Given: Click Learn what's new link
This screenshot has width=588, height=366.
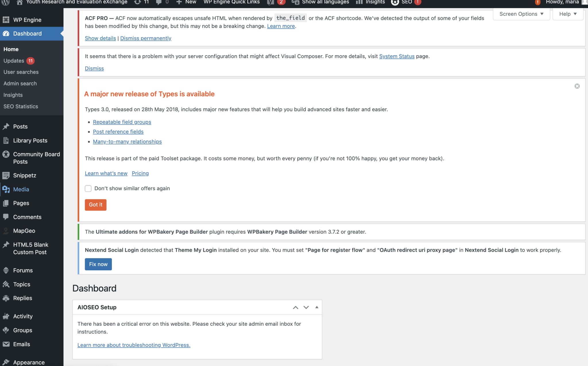Looking at the screenshot, I should coord(106,173).
